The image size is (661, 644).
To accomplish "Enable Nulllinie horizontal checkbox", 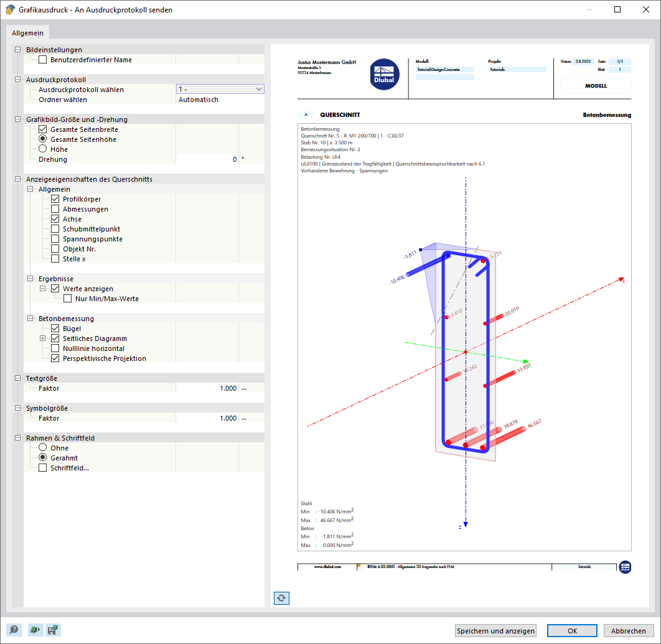I will pos(55,348).
